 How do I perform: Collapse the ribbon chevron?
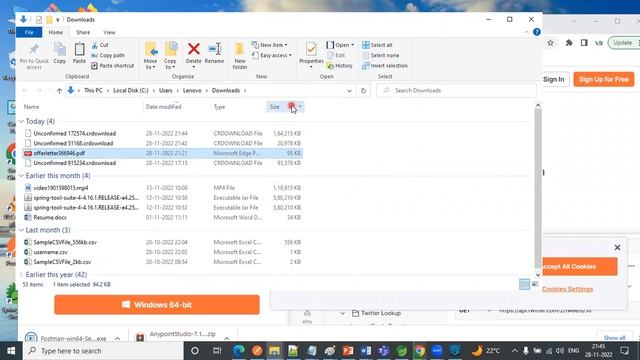(x=526, y=32)
